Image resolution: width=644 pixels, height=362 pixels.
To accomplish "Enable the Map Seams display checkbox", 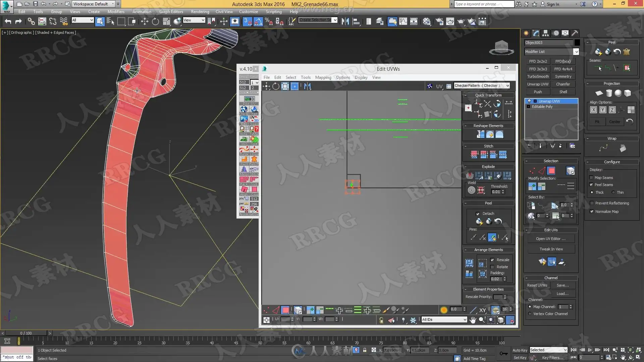I will [591, 178].
